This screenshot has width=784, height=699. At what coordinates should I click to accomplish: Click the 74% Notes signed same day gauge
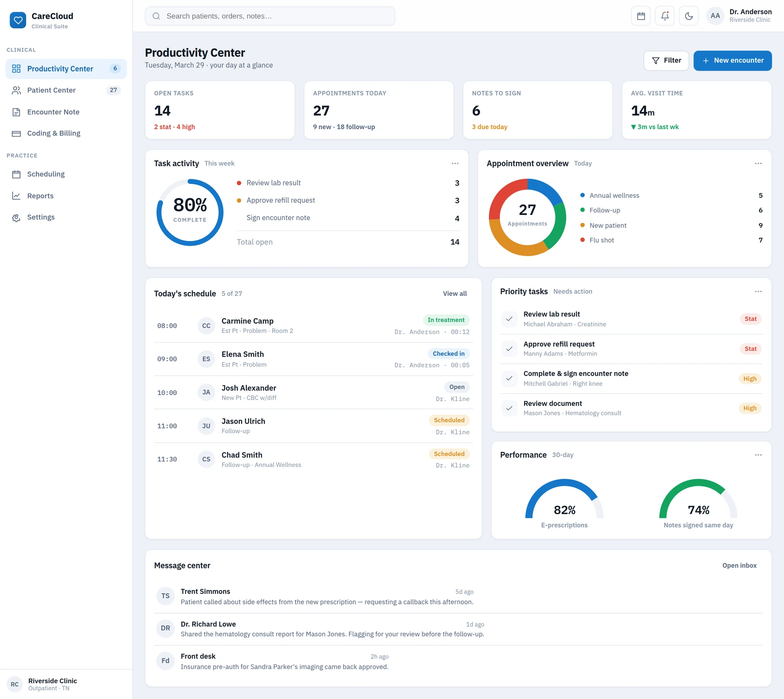pos(698,499)
